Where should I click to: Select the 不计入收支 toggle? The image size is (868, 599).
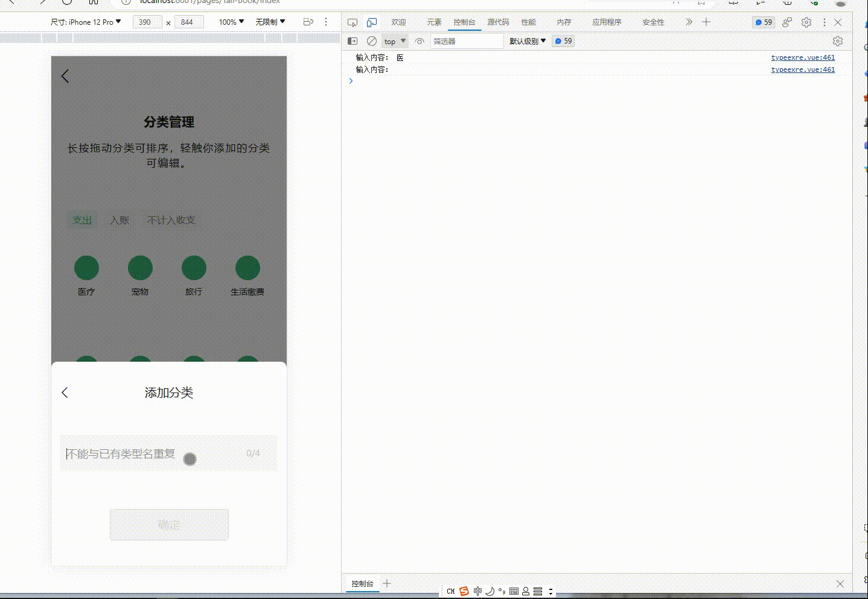(171, 220)
